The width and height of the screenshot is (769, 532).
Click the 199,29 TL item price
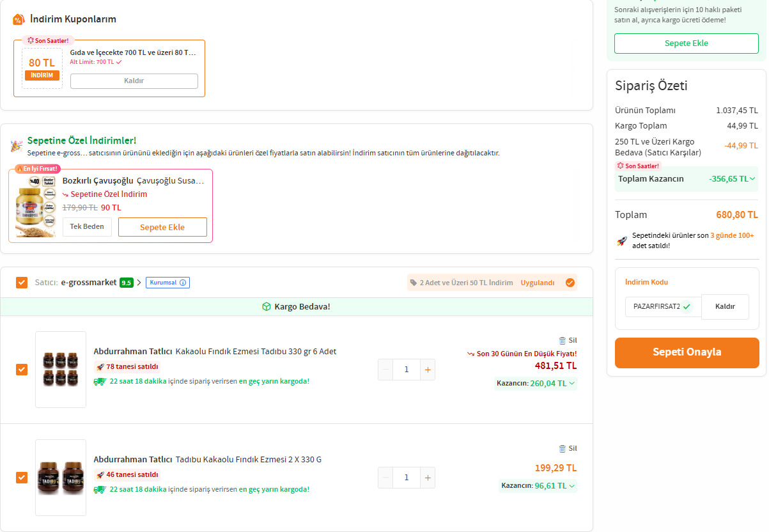[x=555, y=468]
